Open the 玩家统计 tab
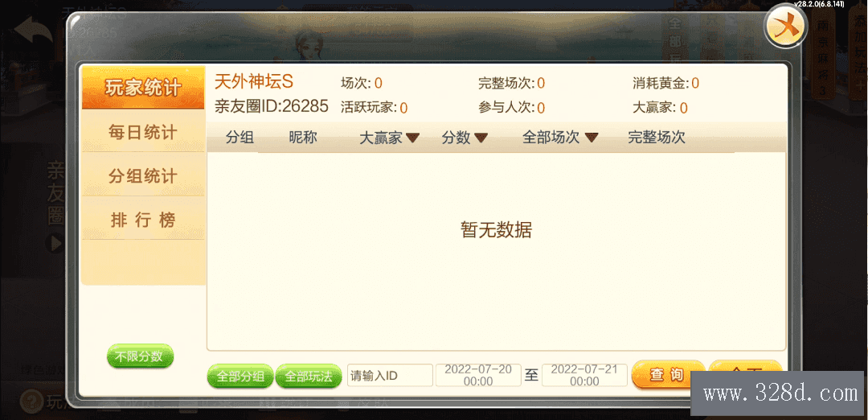This screenshot has width=868, height=420. (143, 88)
